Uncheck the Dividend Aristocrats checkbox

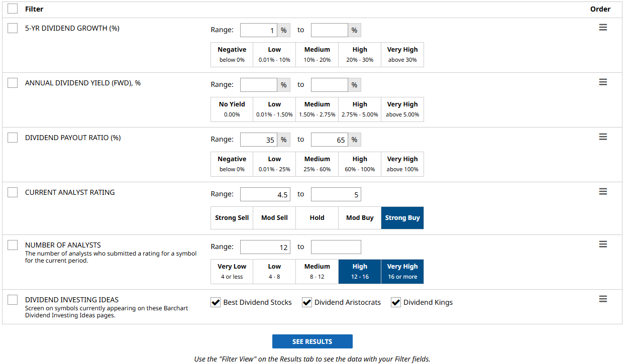coord(307,302)
